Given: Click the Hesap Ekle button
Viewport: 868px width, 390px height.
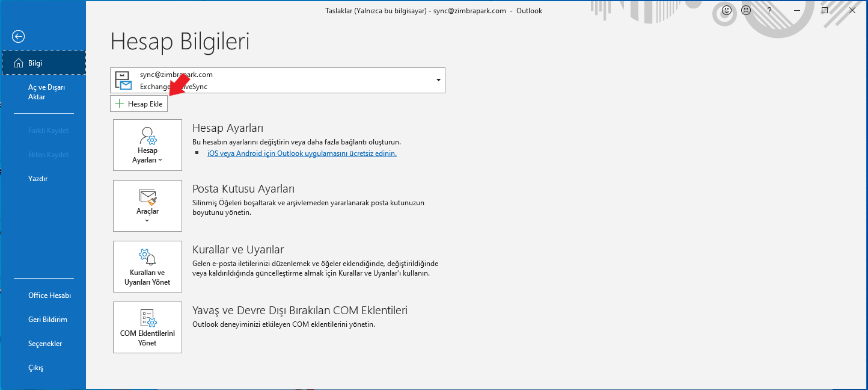Looking at the screenshot, I should pyautogui.click(x=139, y=104).
